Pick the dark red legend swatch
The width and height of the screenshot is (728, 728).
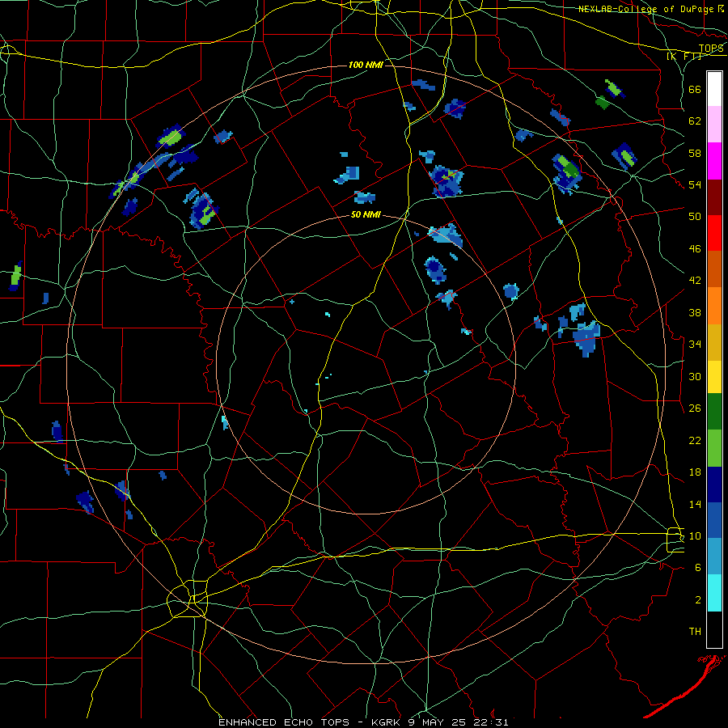click(x=714, y=197)
